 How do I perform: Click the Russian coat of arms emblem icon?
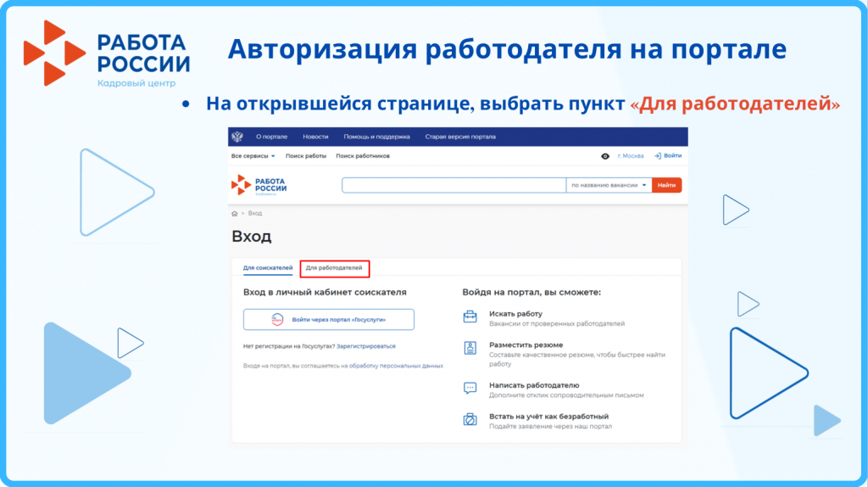pyautogui.click(x=237, y=137)
